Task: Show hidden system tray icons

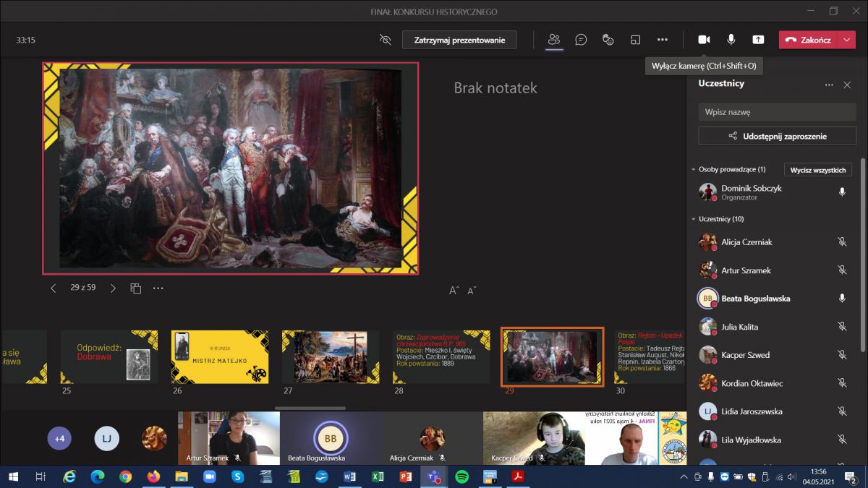Action: pyautogui.click(x=684, y=477)
